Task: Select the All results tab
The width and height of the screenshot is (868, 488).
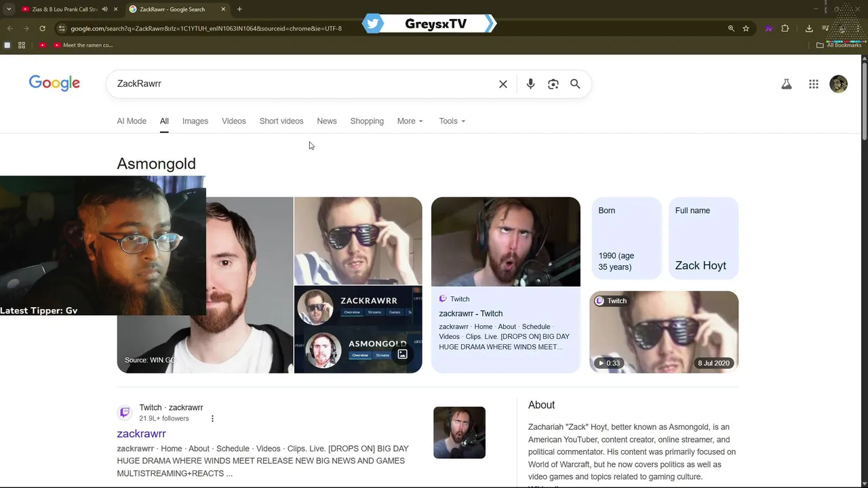Action: 164,121
